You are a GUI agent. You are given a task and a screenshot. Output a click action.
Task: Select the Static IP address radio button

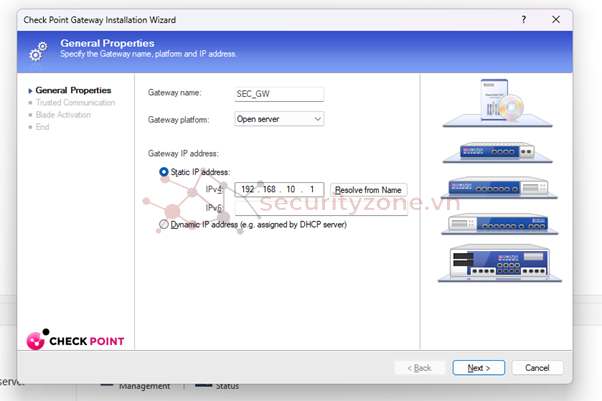click(164, 172)
